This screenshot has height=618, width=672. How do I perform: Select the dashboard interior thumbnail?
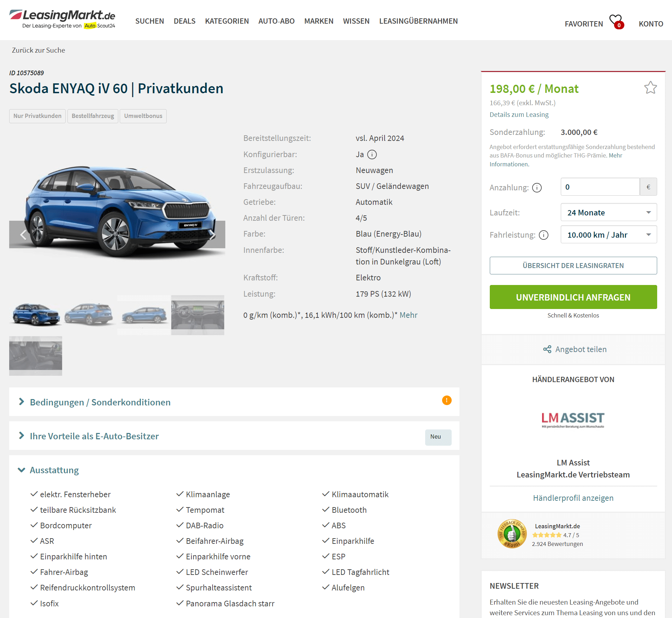click(x=198, y=315)
